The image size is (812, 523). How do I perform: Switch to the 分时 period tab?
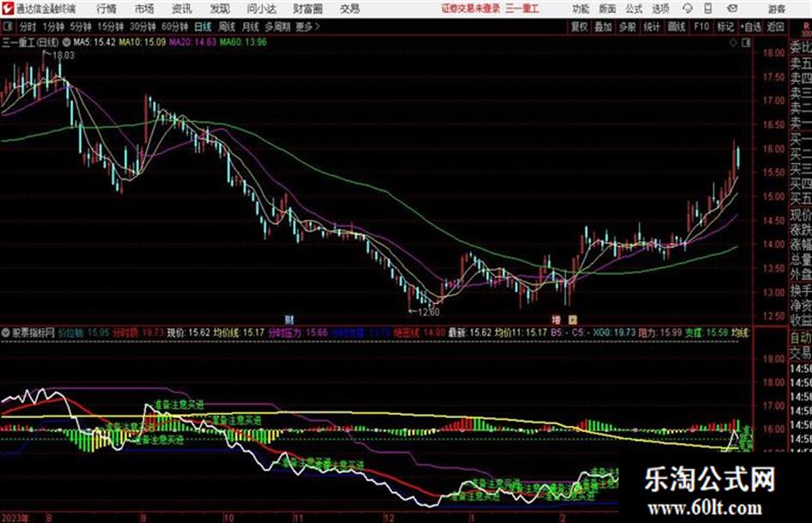pyautogui.click(x=27, y=27)
